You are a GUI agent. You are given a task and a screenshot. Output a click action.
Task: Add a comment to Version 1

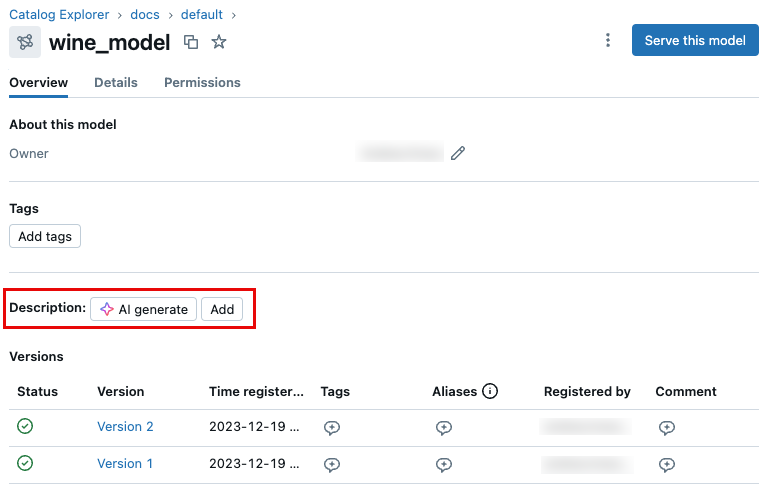[667, 464]
